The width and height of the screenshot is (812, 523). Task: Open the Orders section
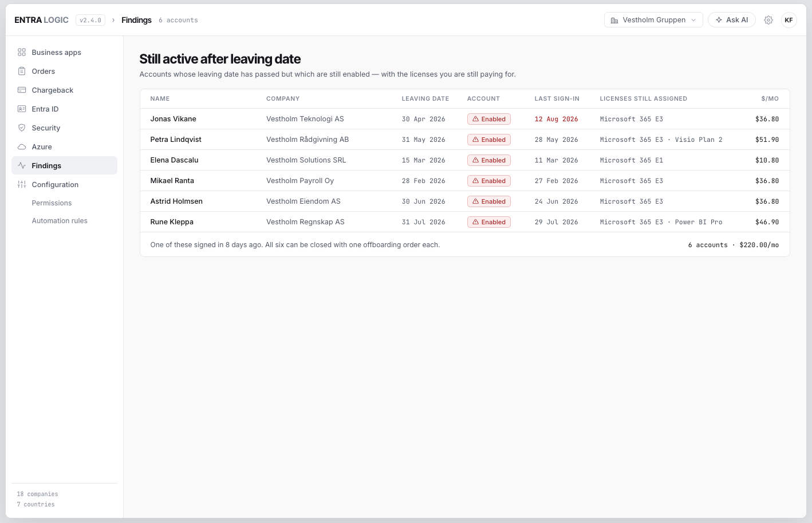coord(64,71)
